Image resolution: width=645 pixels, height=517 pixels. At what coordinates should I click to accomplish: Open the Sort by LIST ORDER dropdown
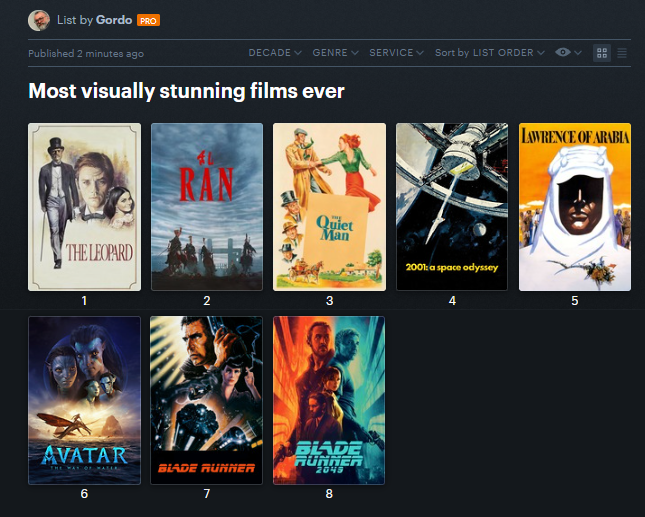click(490, 53)
